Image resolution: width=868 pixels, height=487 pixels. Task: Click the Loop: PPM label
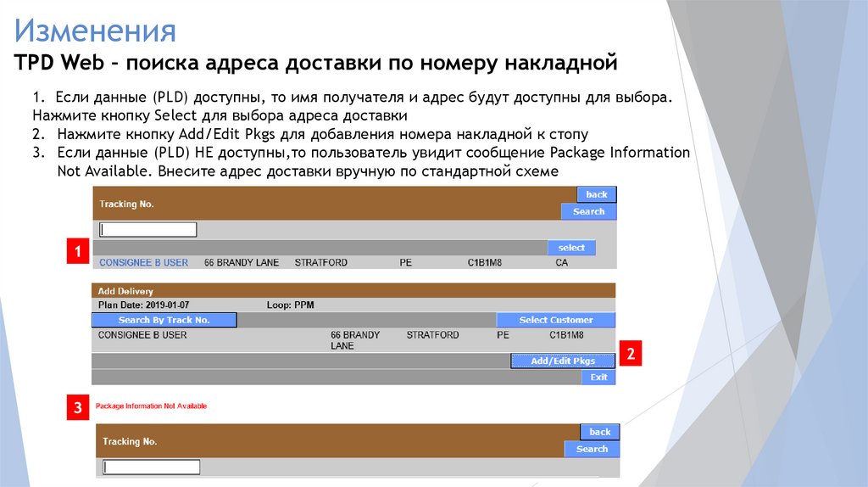click(291, 304)
